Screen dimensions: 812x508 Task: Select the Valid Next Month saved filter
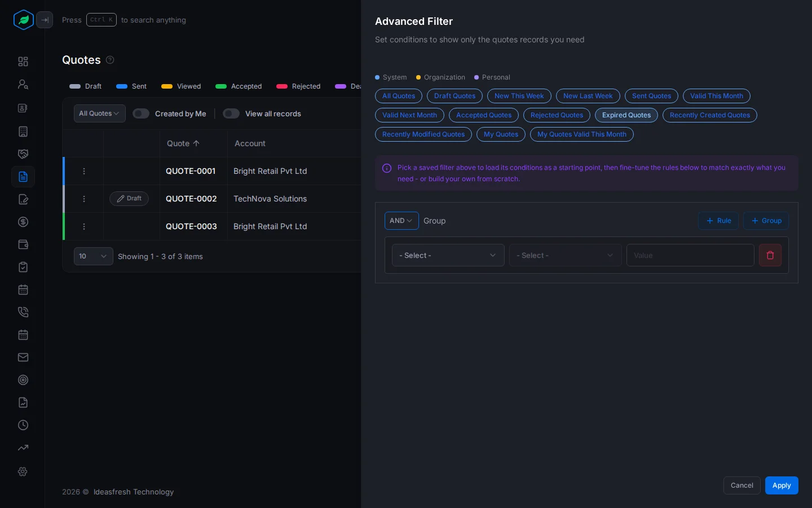pyautogui.click(x=409, y=115)
